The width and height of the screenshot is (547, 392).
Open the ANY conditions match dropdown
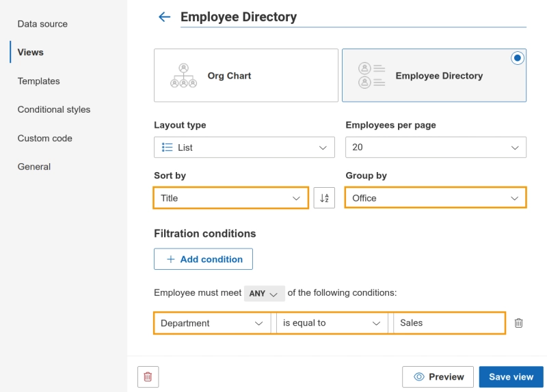264,294
